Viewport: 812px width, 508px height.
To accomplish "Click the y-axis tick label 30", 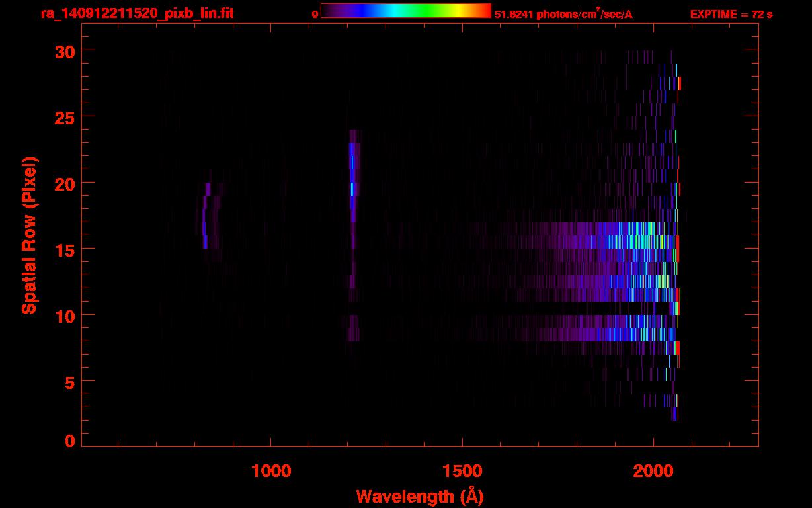I will (x=64, y=50).
